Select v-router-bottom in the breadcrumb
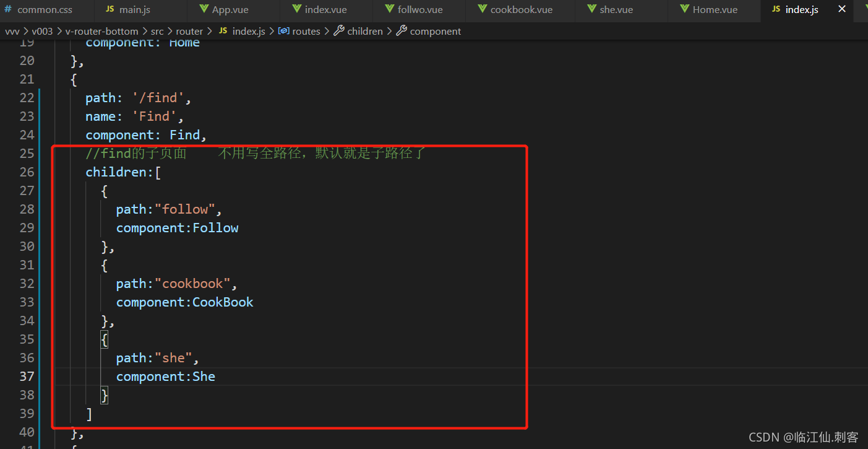Screen dimensions: 868x449 [102, 31]
